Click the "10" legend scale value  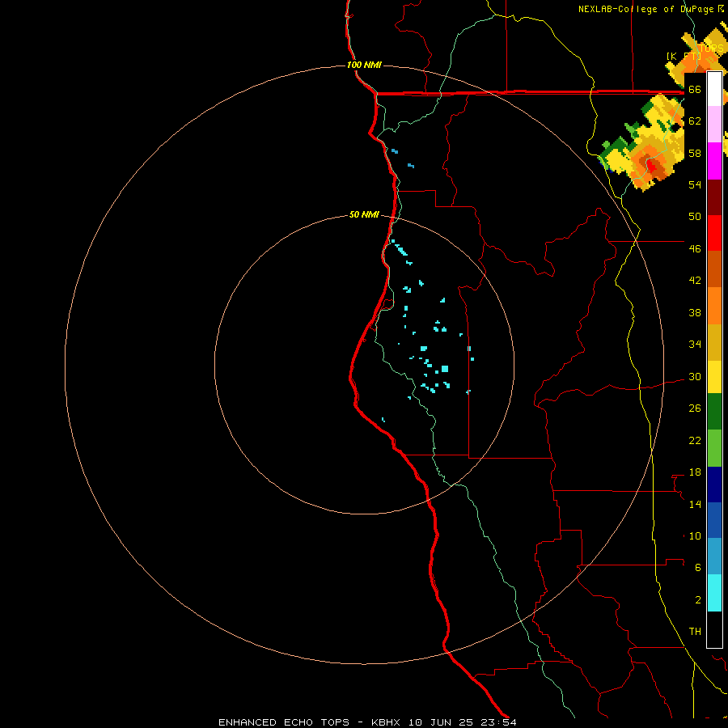coord(695,536)
